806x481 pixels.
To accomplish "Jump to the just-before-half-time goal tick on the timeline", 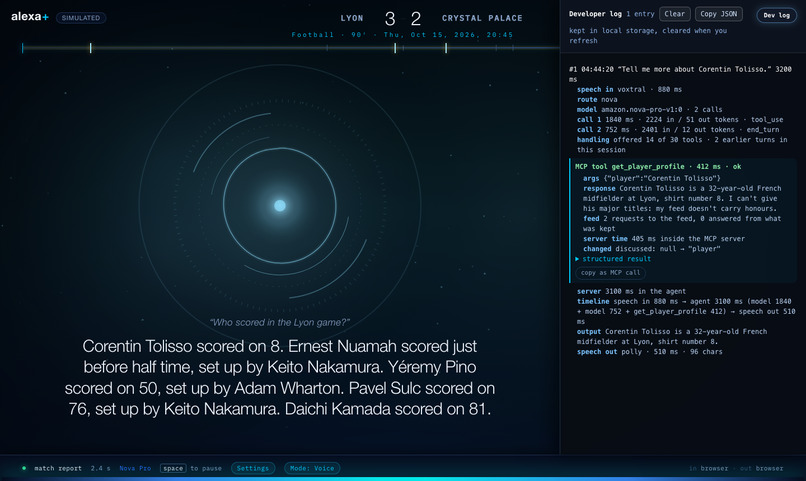I will coord(395,48).
